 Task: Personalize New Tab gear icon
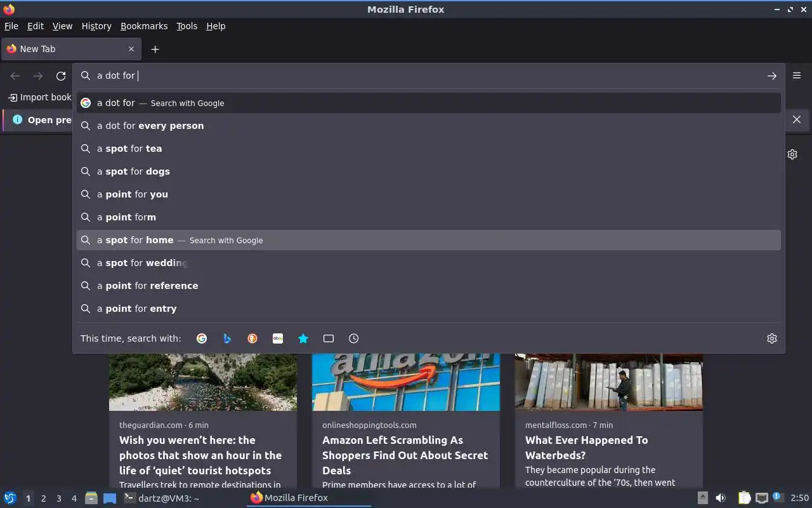(x=792, y=154)
